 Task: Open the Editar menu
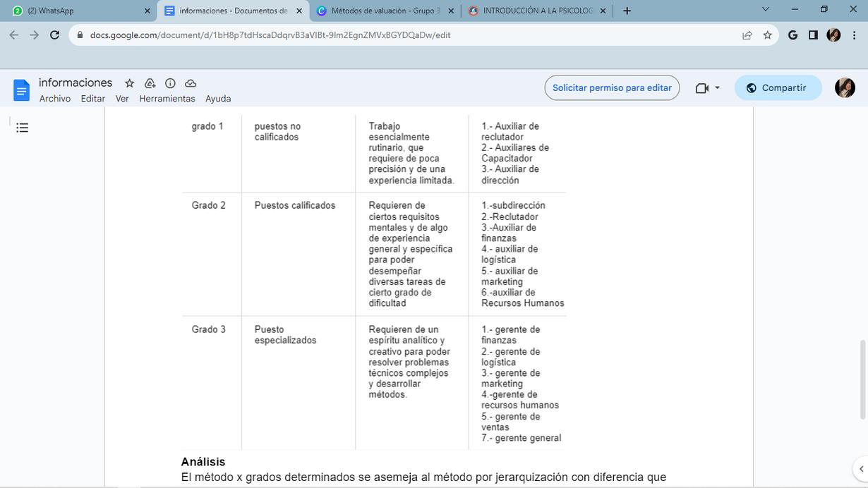(x=92, y=99)
